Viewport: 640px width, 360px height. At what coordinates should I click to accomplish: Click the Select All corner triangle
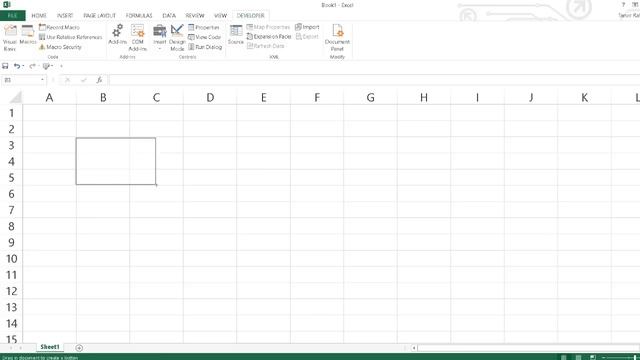click(x=16, y=98)
